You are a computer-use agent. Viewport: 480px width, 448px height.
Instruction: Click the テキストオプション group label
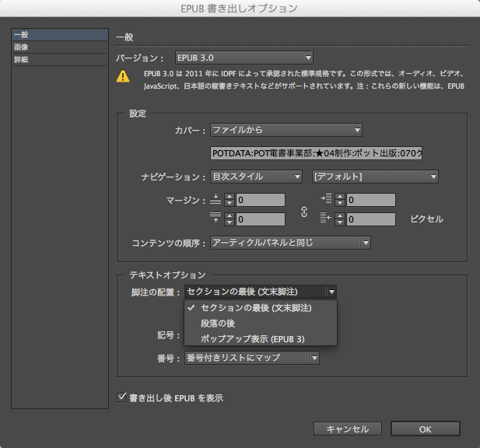pos(167,275)
